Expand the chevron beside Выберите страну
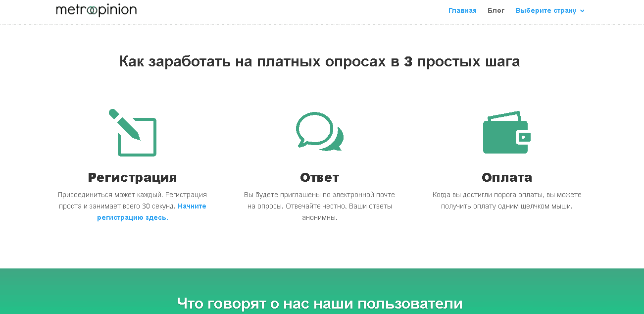Screen dimensions: 644x314 click(x=582, y=11)
